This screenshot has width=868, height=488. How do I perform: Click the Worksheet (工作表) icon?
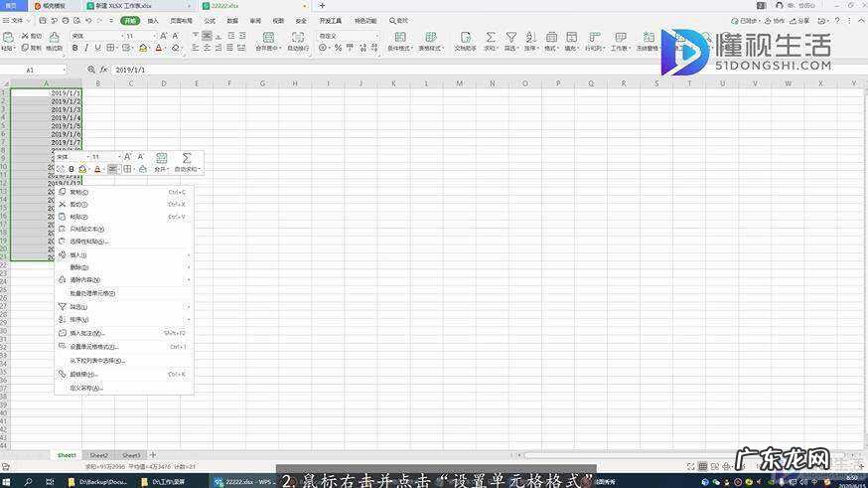pos(621,37)
